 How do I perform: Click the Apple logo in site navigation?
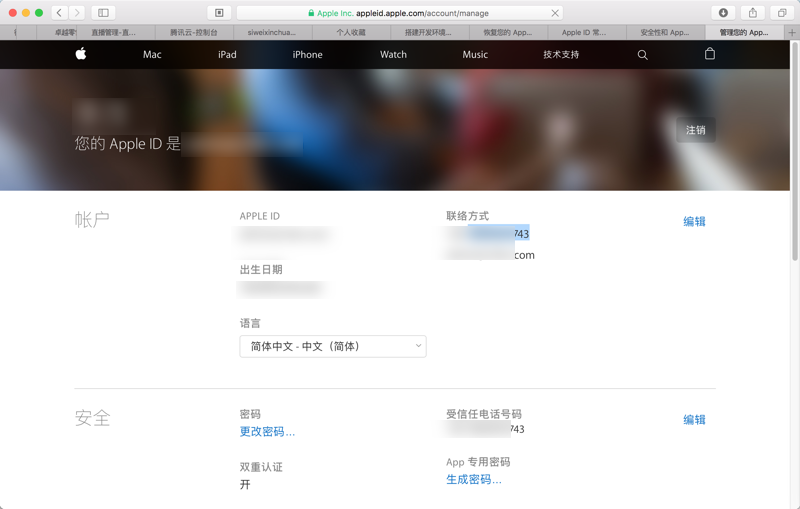(81, 54)
